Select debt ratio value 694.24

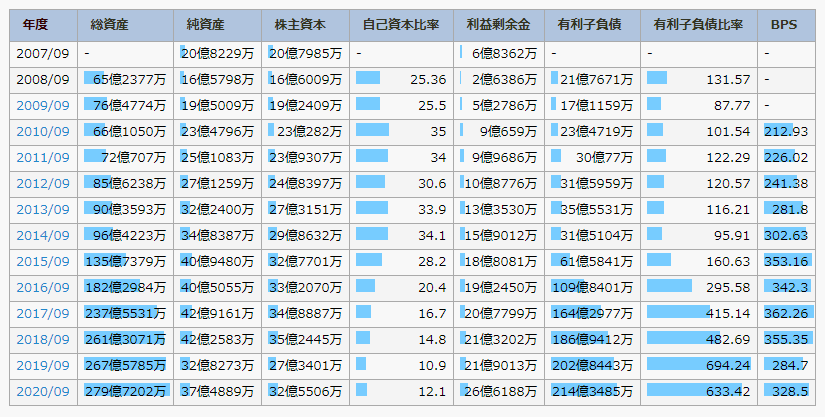tap(728, 365)
